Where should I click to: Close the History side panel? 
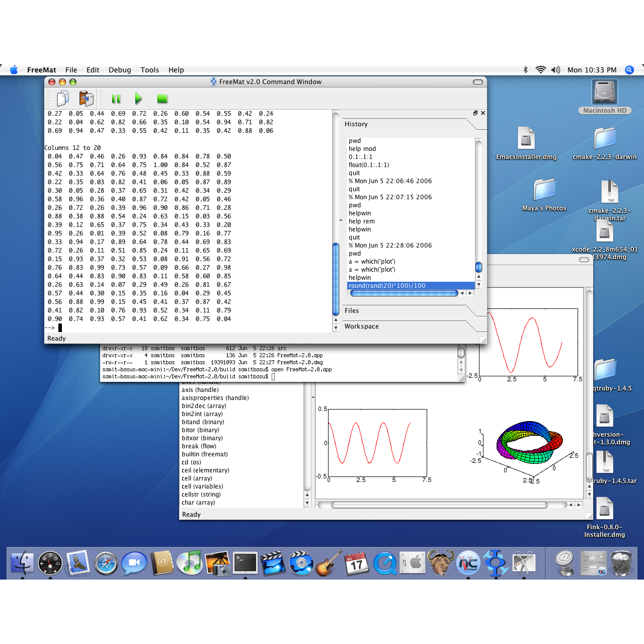tap(483, 113)
